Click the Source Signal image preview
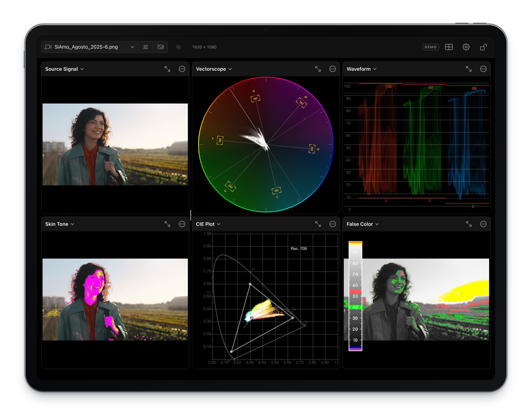532x416 pixels. tap(115, 144)
